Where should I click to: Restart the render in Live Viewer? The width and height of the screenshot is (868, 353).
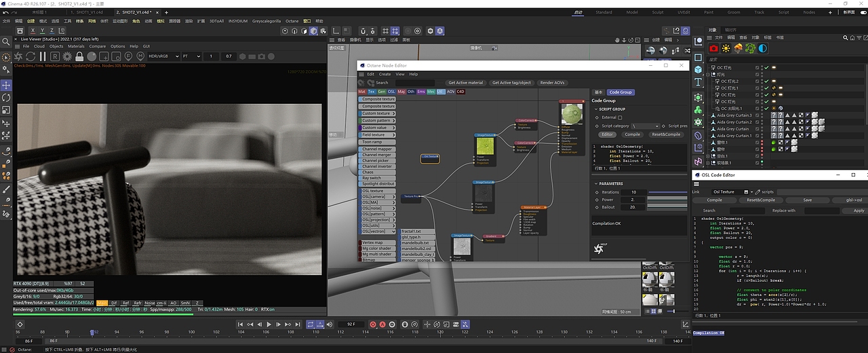[x=31, y=56]
